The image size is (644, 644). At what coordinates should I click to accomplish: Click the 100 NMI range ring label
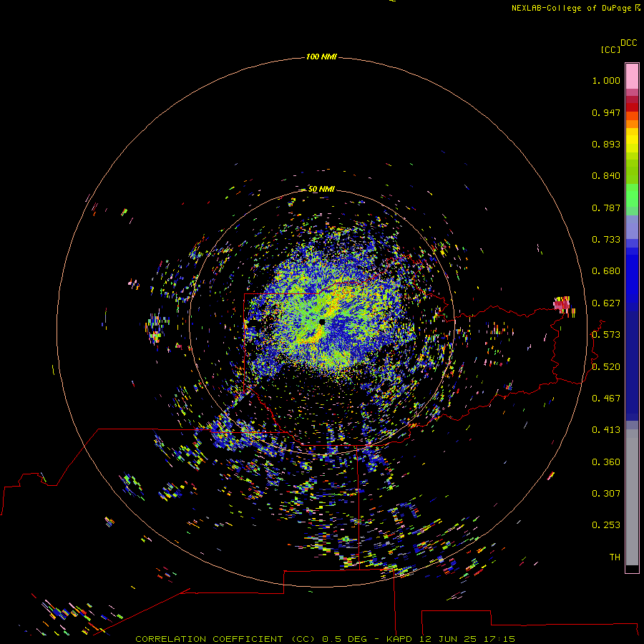pyautogui.click(x=321, y=57)
